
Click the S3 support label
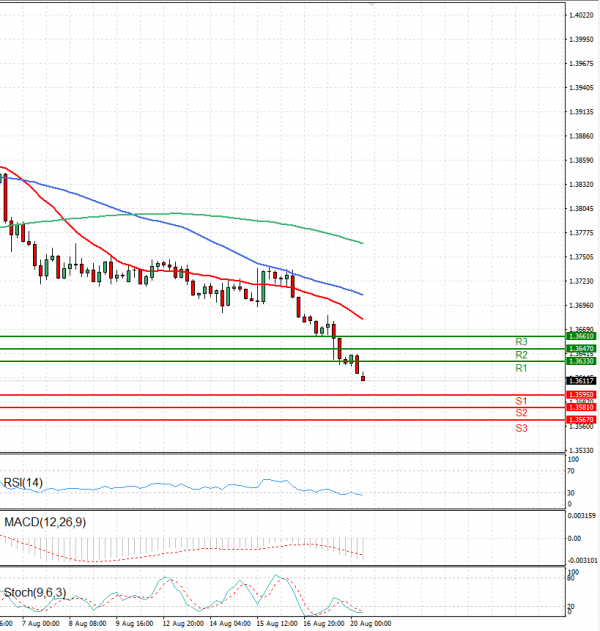521,428
